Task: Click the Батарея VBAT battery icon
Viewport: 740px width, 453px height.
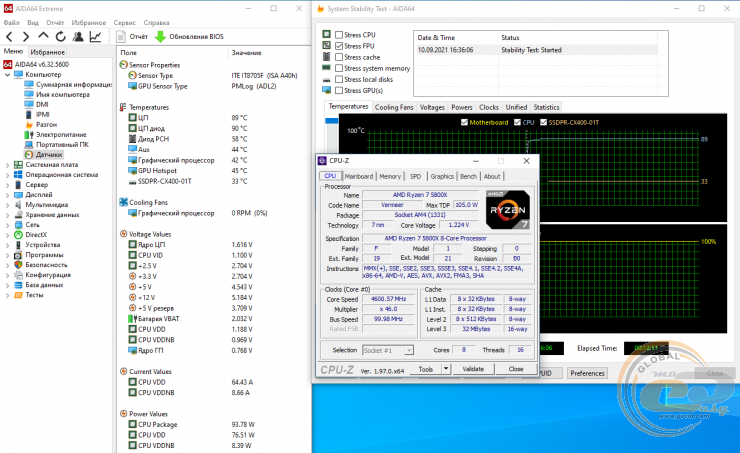Action: (x=133, y=319)
